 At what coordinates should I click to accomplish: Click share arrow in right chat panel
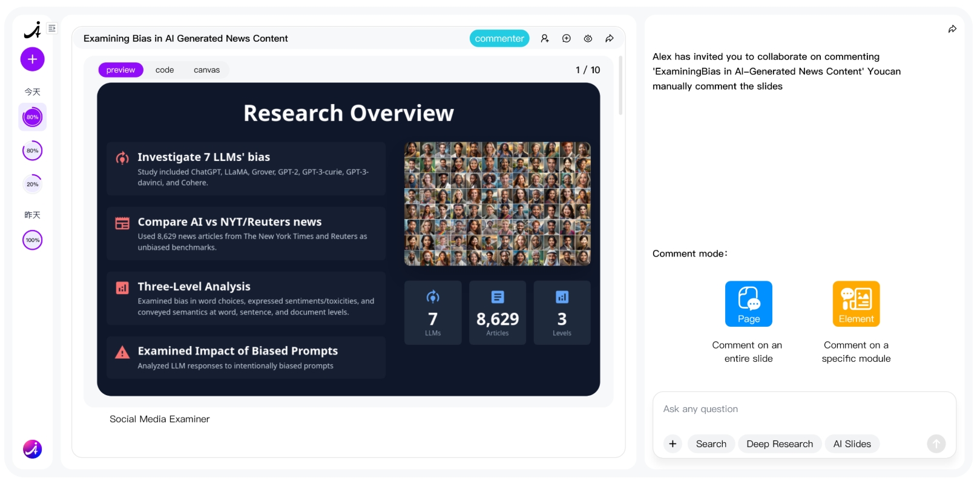pos(952,29)
